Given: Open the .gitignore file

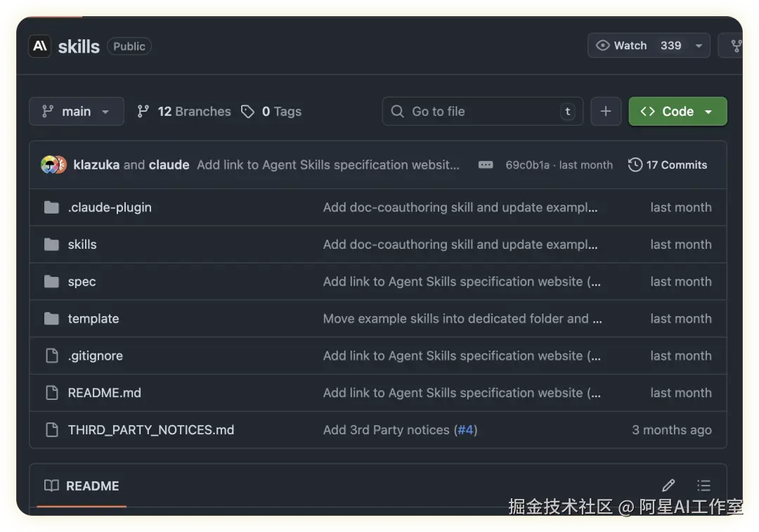Looking at the screenshot, I should 96,356.
